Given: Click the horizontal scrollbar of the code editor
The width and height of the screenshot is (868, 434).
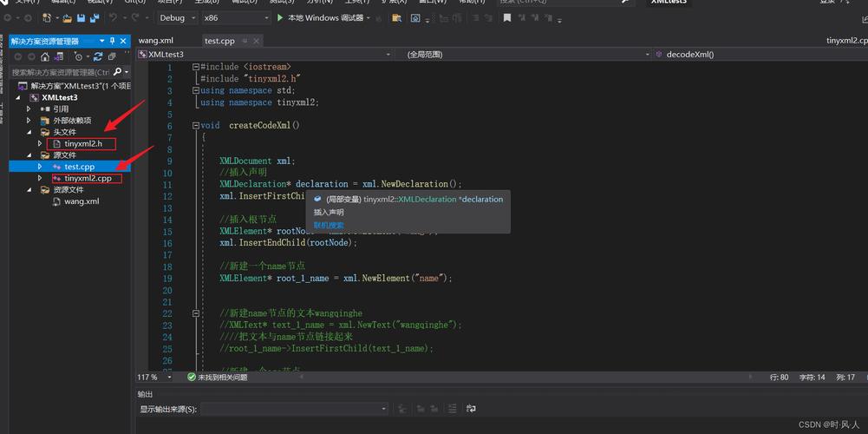Looking at the screenshot, I should coord(525,377).
